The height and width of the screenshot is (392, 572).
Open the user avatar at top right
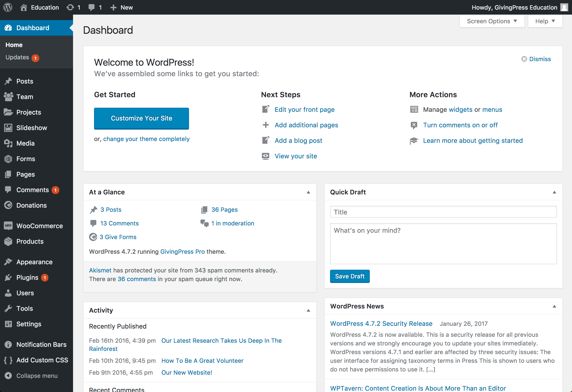tap(564, 7)
